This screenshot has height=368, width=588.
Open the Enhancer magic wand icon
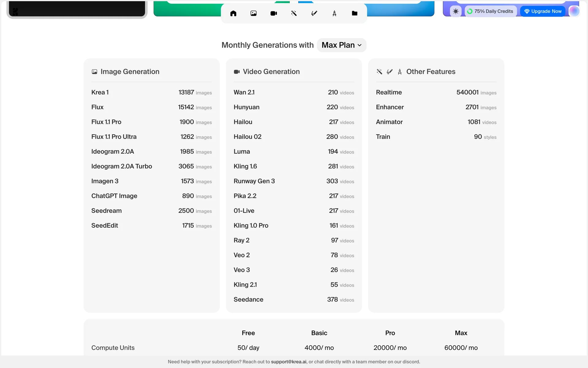294,13
